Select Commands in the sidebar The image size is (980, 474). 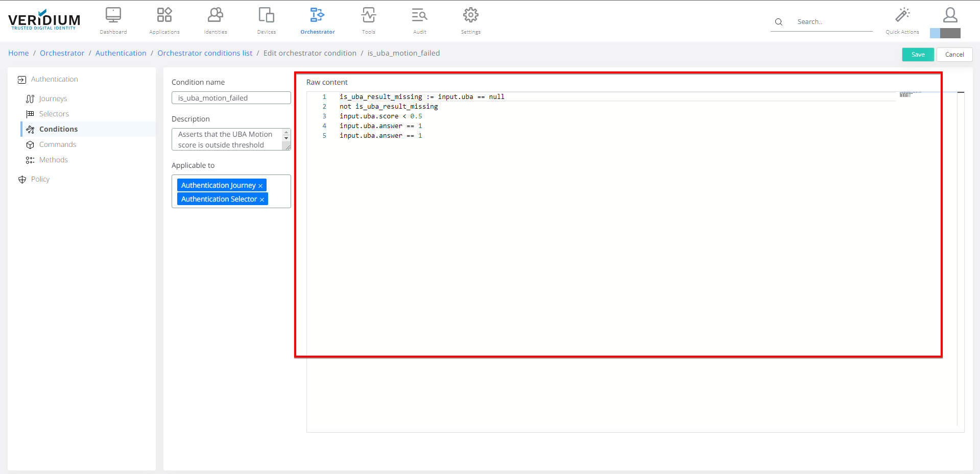coord(57,145)
